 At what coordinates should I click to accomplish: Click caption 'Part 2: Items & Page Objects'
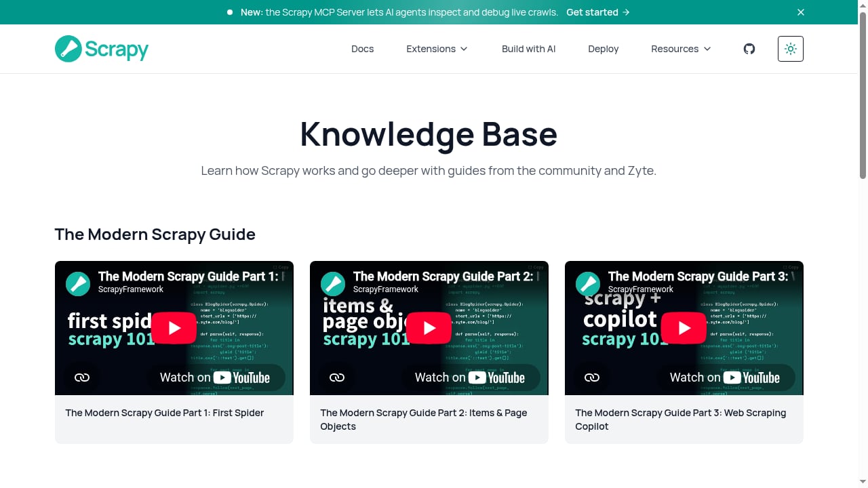424,420
